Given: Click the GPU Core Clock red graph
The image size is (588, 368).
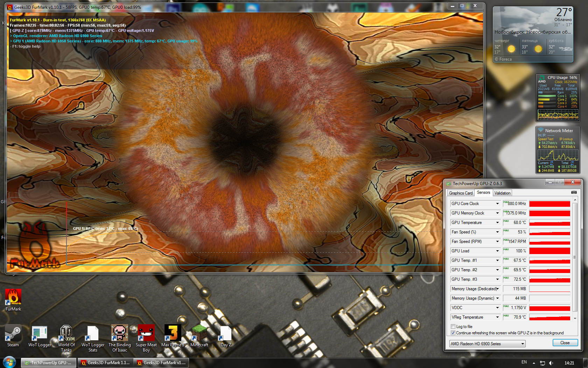Looking at the screenshot, I should click(549, 204).
